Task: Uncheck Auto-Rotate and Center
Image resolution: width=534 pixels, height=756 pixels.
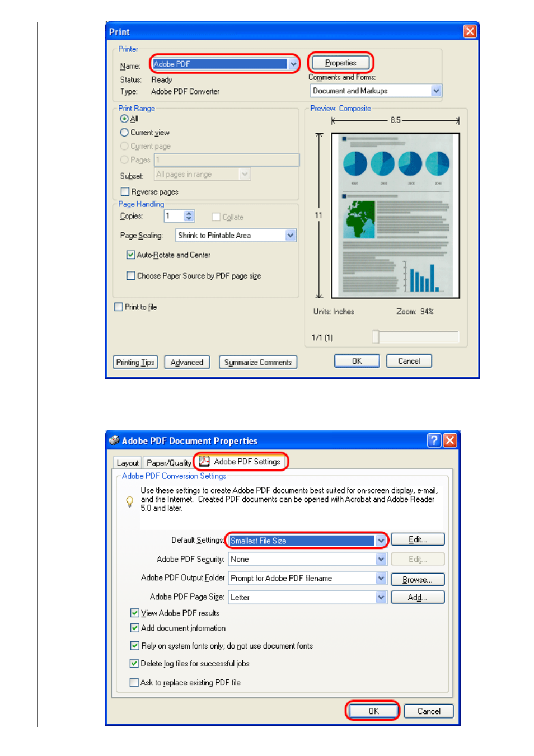Action: click(x=130, y=255)
